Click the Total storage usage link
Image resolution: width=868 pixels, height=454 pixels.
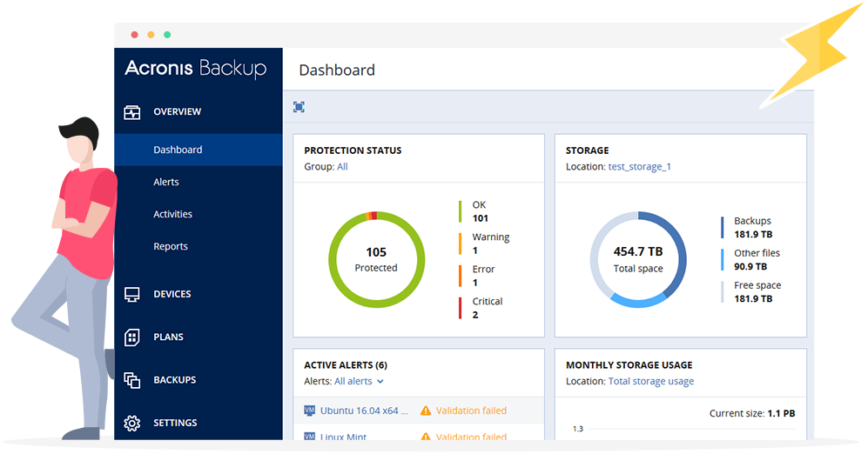pyautogui.click(x=650, y=381)
